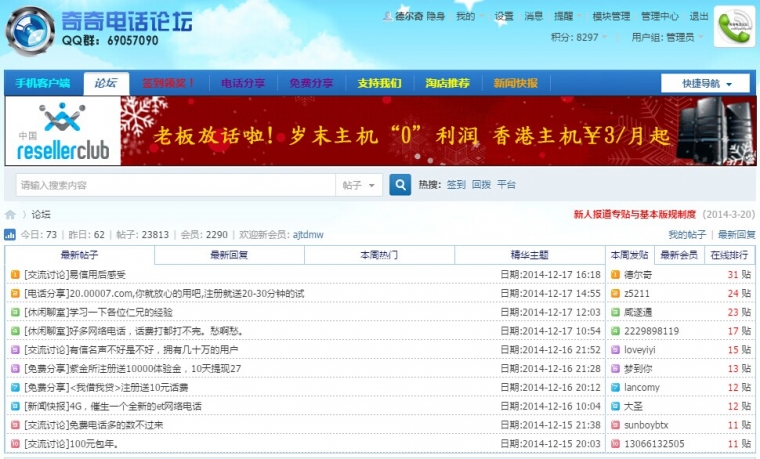Screen dimensions: 760x459
Task: Expand the 提醒 notifications menu
Action: click(568, 16)
